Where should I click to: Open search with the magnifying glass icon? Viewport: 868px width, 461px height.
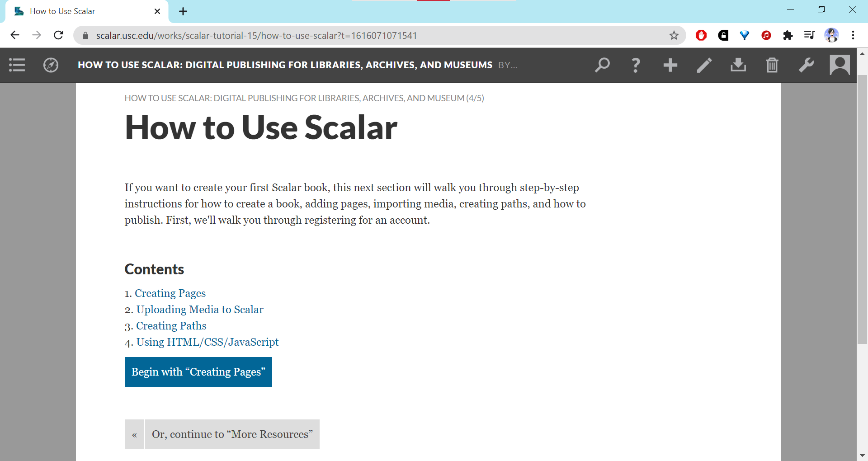pos(602,65)
